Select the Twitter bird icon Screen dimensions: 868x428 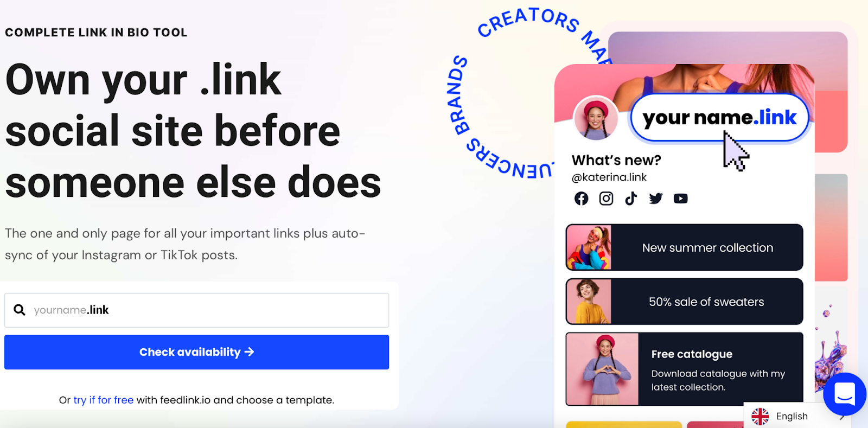point(656,199)
